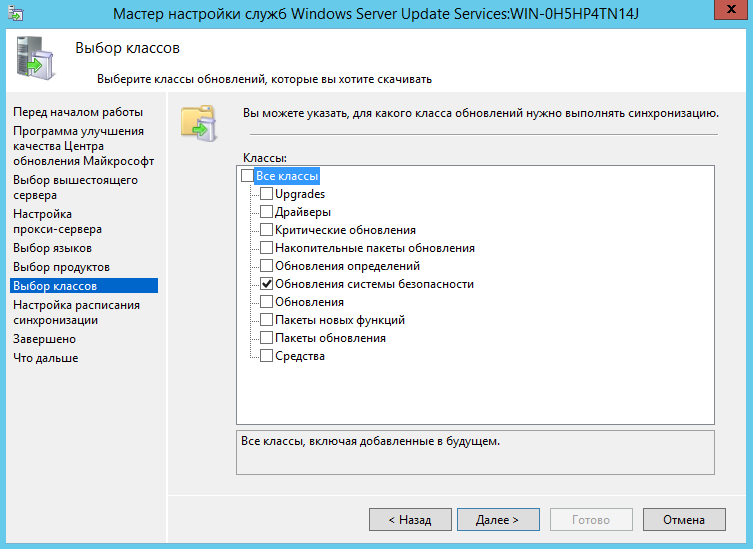Select the Все классы tree label
This screenshot has height=549, width=753.
(287, 176)
